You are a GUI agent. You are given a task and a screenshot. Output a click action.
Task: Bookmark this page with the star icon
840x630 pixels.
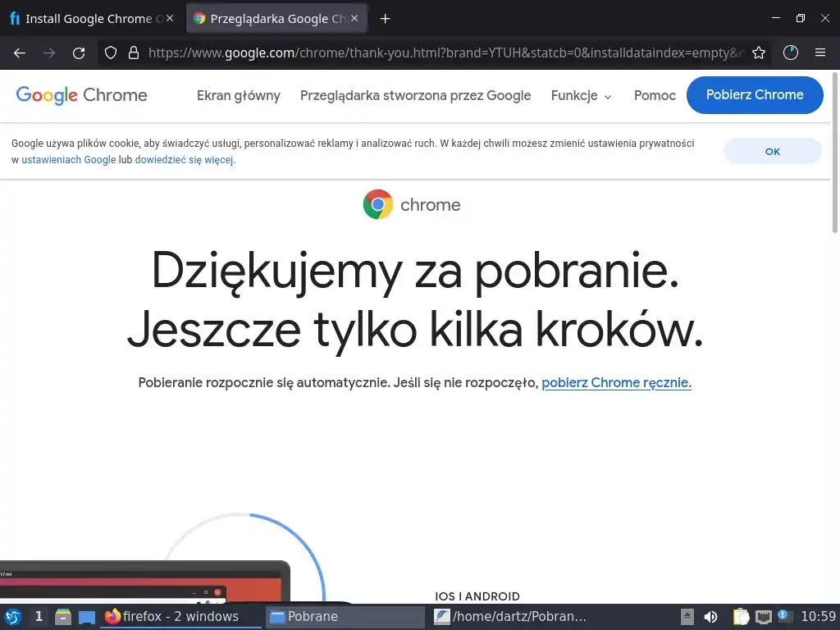pyautogui.click(x=759, y=52)
